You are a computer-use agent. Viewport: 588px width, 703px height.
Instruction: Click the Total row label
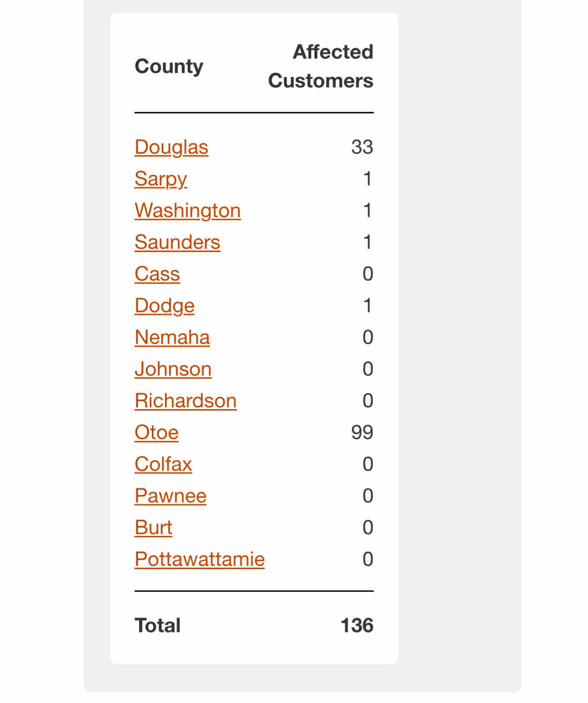[158, 626]
